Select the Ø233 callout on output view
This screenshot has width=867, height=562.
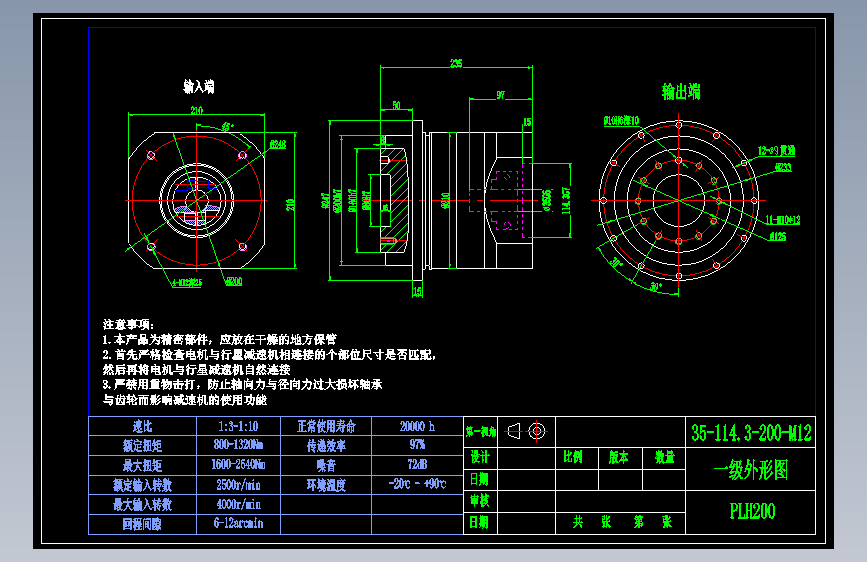783,167
